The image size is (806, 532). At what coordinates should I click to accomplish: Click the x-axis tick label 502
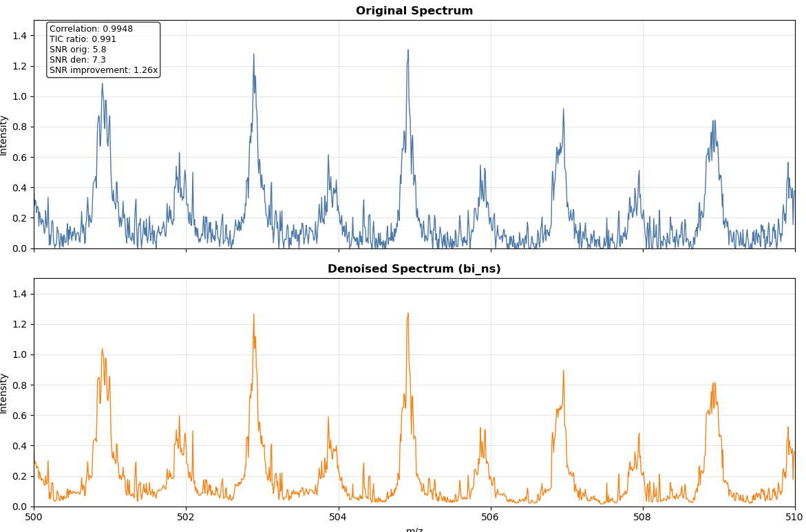[x=186, y=517]
